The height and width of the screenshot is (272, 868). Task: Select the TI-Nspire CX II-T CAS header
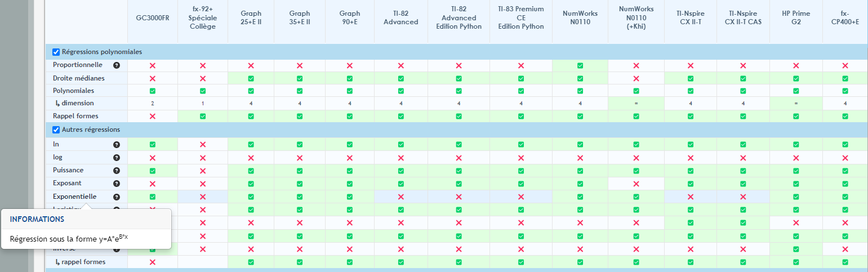pyautogui.click(x=743, y=17)
